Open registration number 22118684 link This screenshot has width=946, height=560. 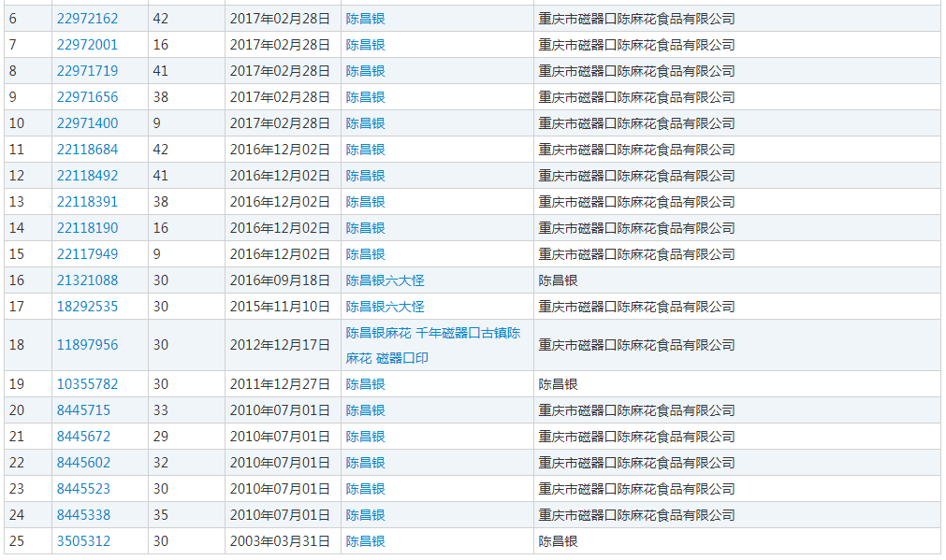click(x=87, y=150)
